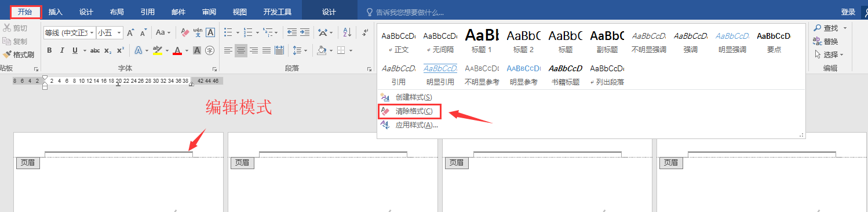Toggle center alignment
Image resolution: width=868 pixels, height=212 pixels.
point(241,50)
